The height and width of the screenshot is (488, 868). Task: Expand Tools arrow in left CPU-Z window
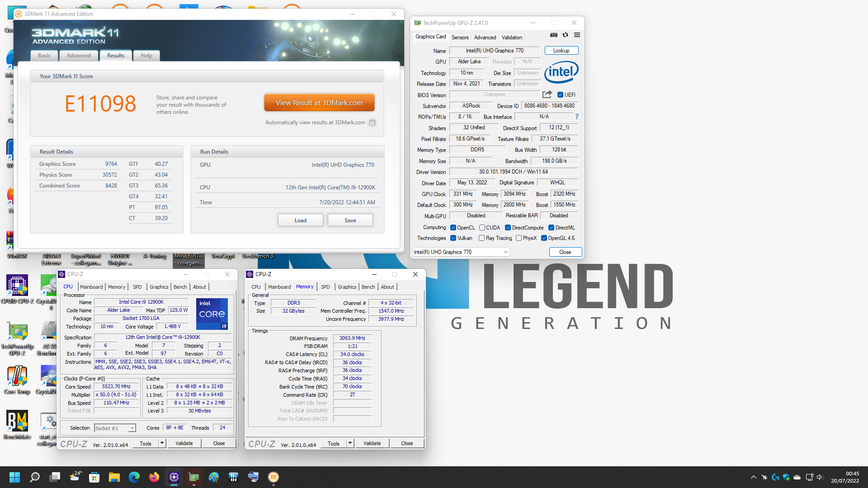coord(162,443)
